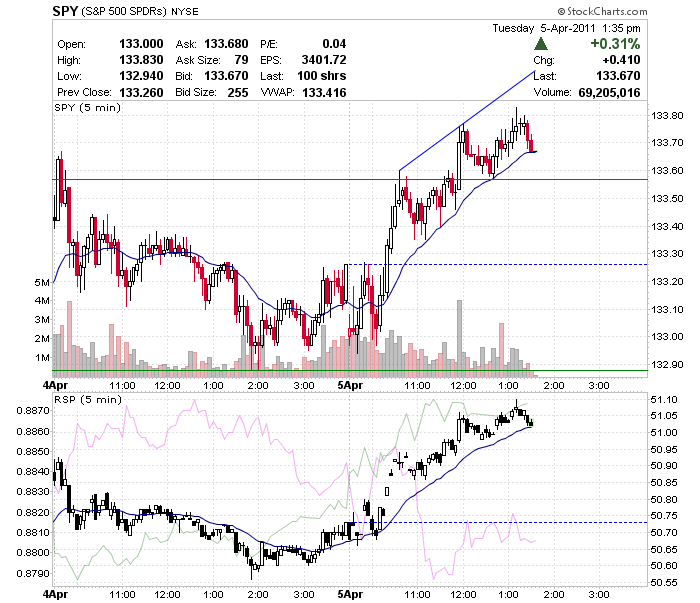Click the 12:00 time label right of 5Apr under SPY chart
The width and height of the screenshot is (700, 603).
(x=463, y=385)
